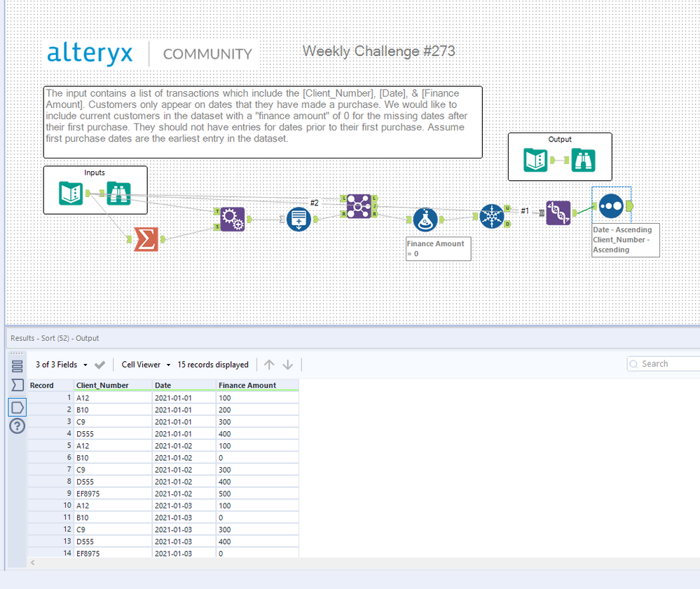Show the summary sigma view in results
Viewport: 700px width, 589px height.
point(17,385)
